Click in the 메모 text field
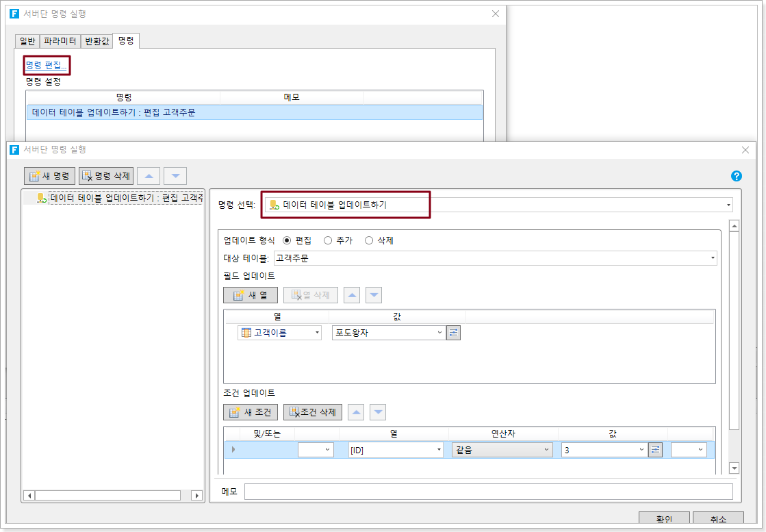Screen dimensions: 766x532 (x=488, y=492)
